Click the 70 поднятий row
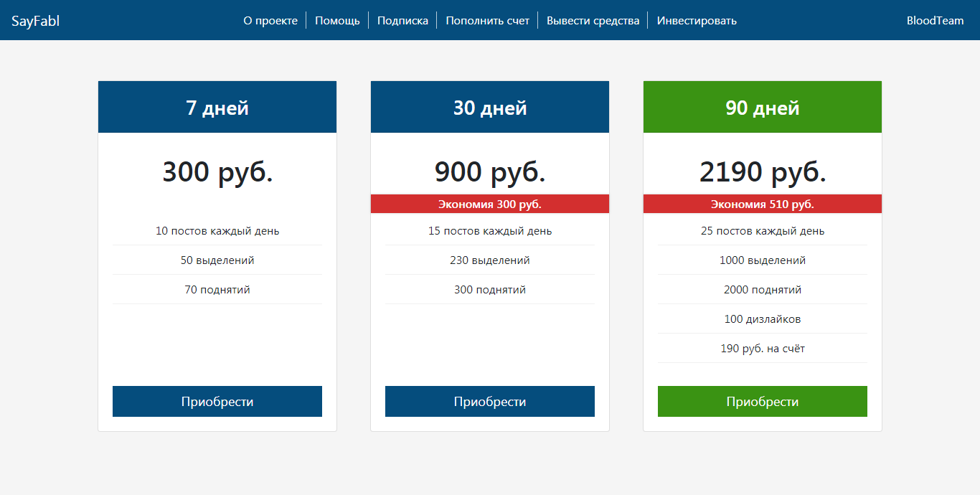Screen dimensions: 980x495 pos(217,290)
